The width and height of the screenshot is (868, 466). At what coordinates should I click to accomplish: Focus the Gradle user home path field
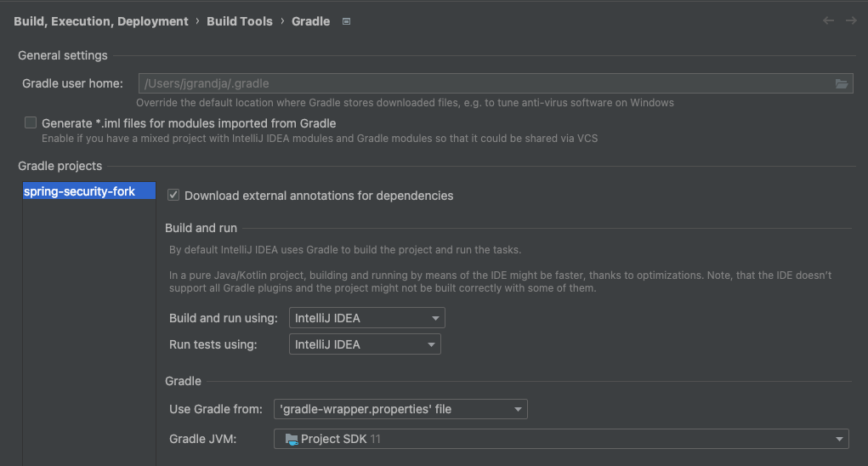[485, 83]
